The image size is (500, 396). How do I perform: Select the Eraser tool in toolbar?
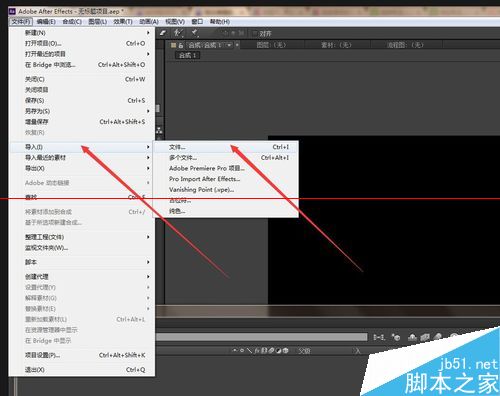(163, 33)
